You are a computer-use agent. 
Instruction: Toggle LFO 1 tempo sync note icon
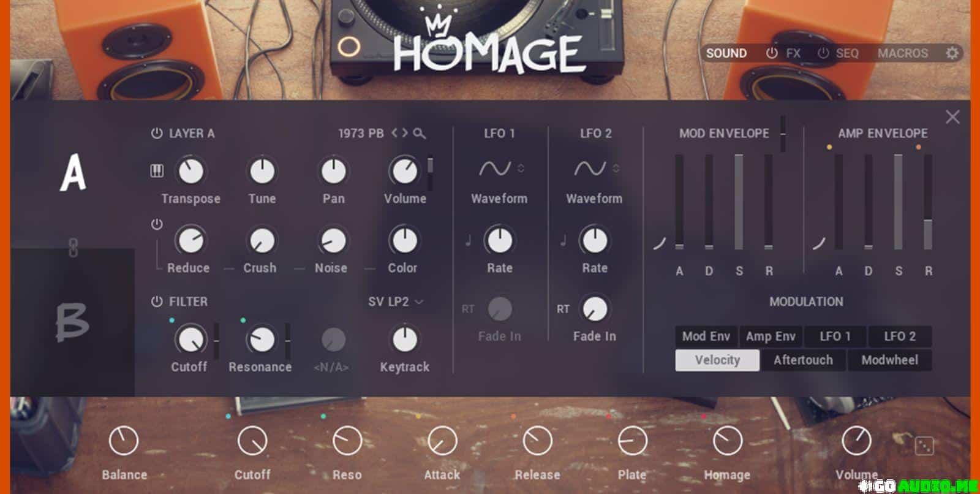tap(469, 240)
